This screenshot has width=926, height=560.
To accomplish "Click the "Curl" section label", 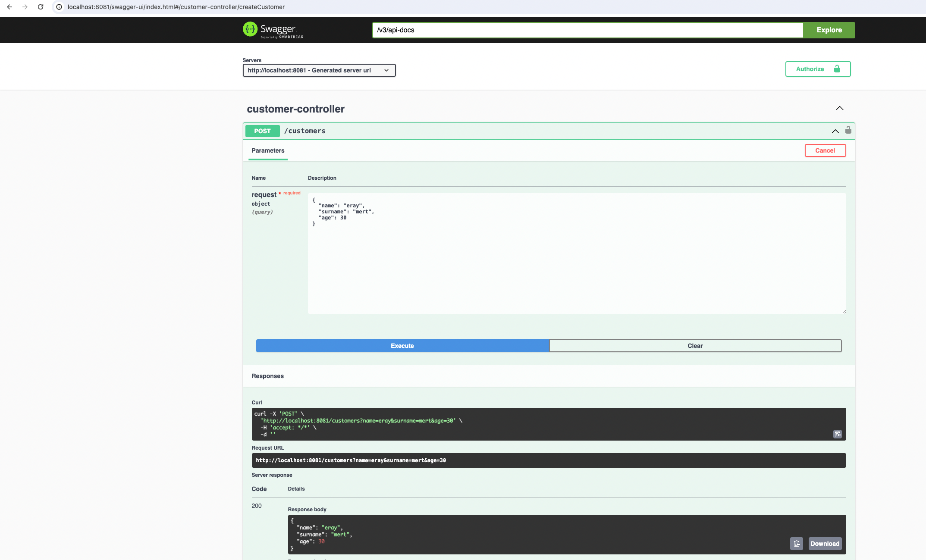I will pos(257,403).
